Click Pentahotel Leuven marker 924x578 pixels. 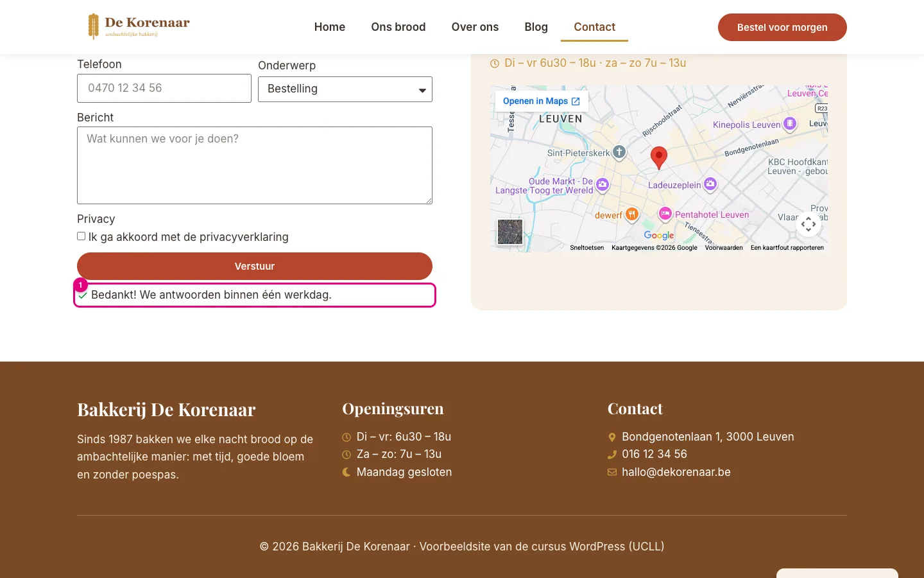pos(665,213)
